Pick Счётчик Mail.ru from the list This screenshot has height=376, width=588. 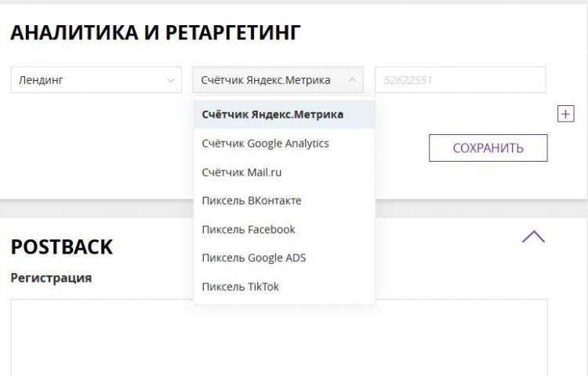click(x=243, y=172)
